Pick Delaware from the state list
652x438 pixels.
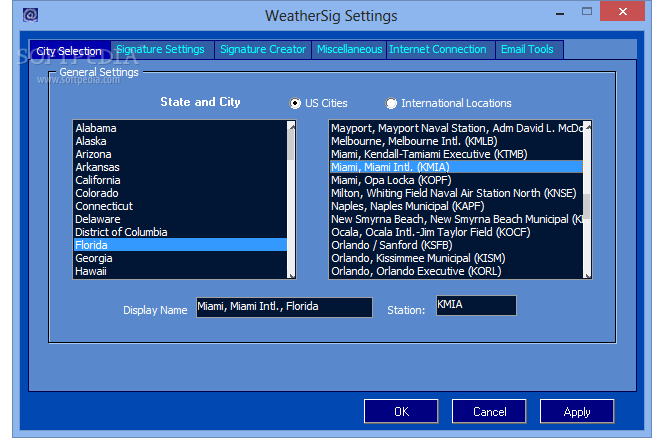click(180, 219)
